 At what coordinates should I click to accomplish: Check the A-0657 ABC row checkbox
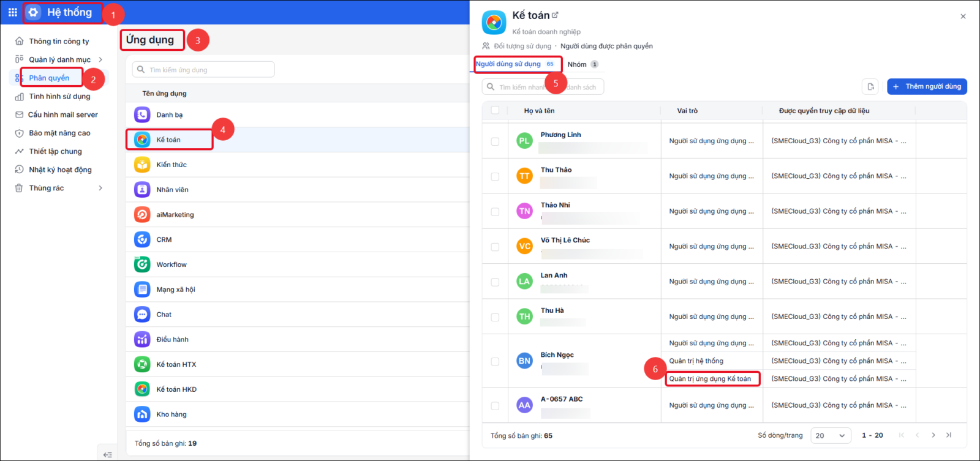(x=495, y=406)
